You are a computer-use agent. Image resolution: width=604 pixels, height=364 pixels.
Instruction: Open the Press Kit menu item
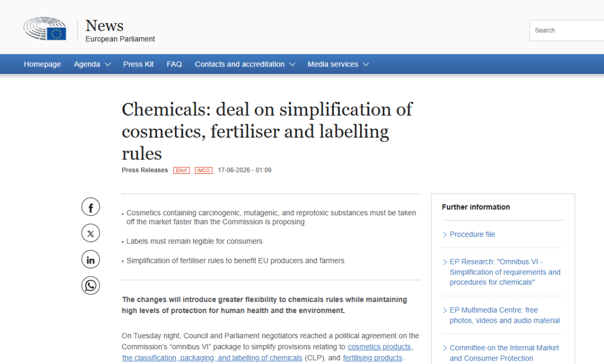coord(138,64)
